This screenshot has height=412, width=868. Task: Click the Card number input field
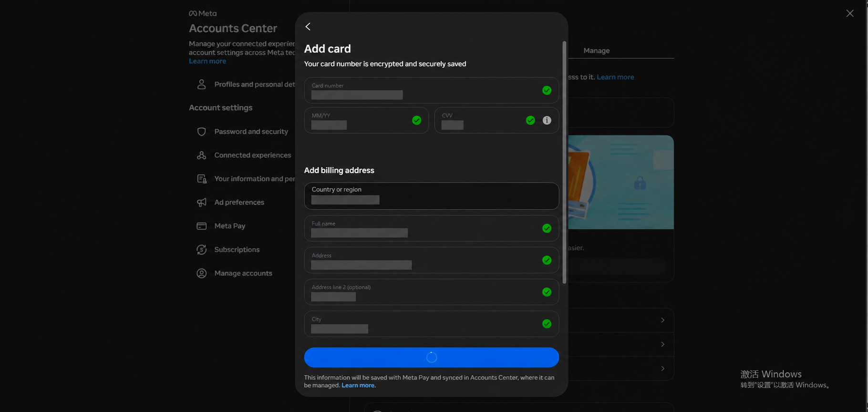coord(432,91)
